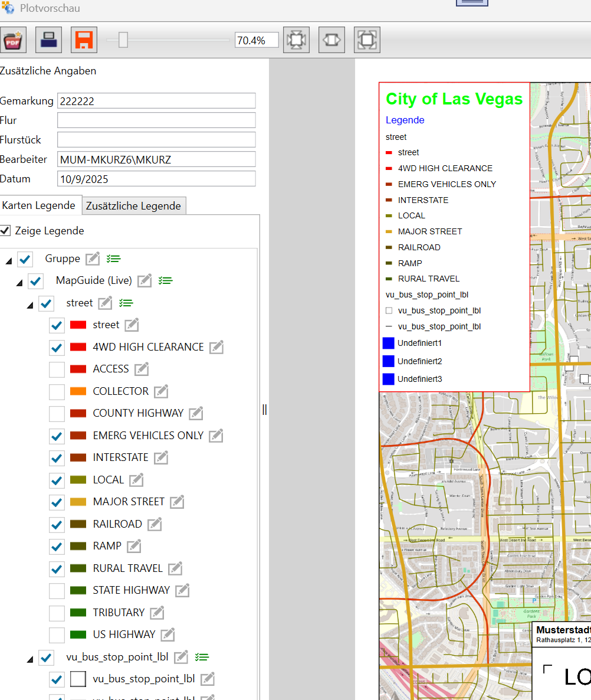Screen dimensions: 591x700
Task: Click the MAJOR STREET color swatch
Action: click(x=78, y=502)
